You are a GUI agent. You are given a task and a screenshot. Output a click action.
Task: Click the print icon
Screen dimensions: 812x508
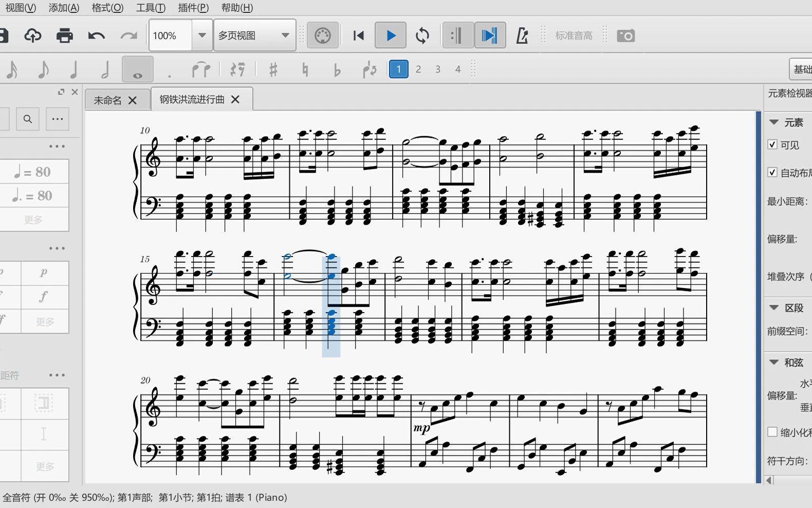pyautogui.click(x=64, y=35)
